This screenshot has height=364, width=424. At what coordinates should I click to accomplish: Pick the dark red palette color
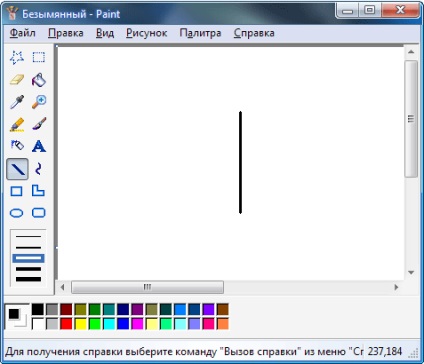click(66, 309)
